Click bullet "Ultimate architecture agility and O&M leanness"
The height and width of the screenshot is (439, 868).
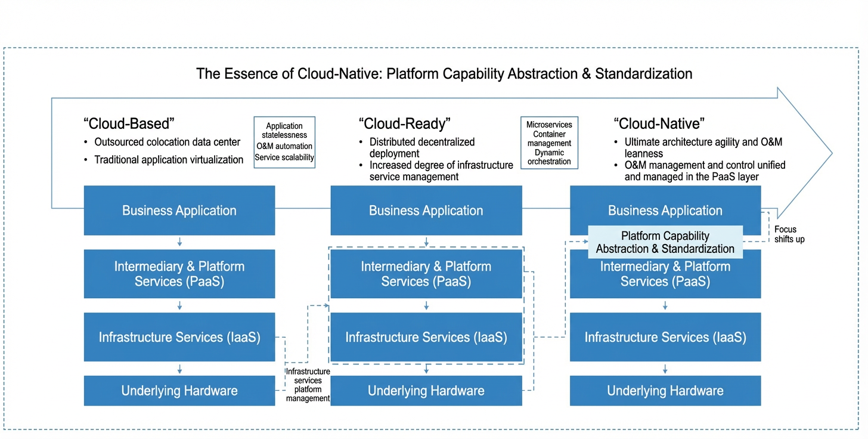pos(703,147)
